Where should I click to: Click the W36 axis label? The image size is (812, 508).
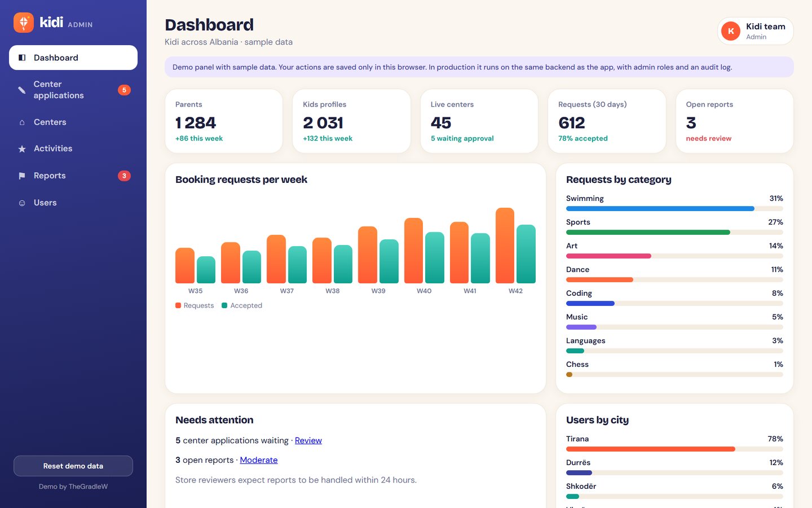tap(241, 291)
